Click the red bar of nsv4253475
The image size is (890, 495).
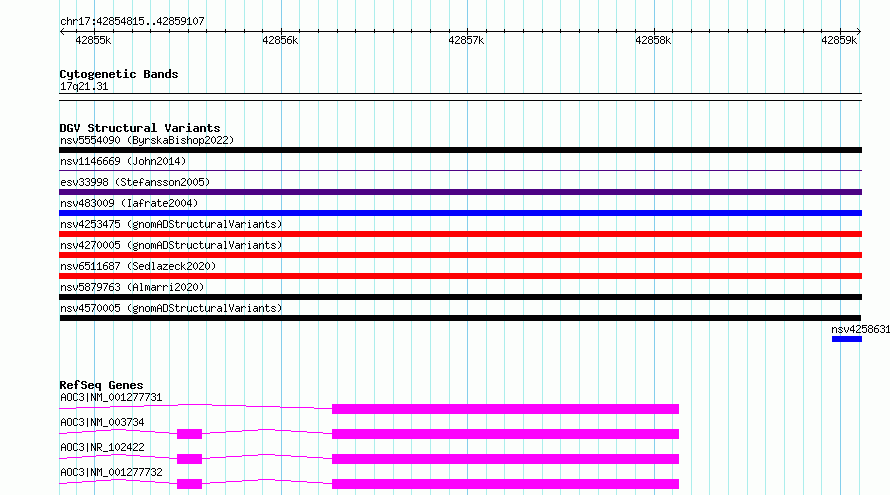460,234
